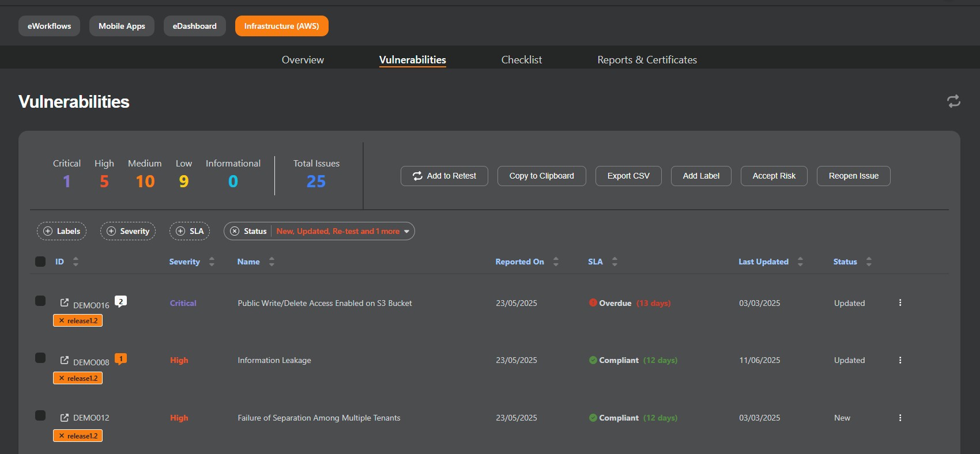Open DEMO016 via its external link icon
The width and height of the screenshot is (980, 454).
(x=65, y=302)
